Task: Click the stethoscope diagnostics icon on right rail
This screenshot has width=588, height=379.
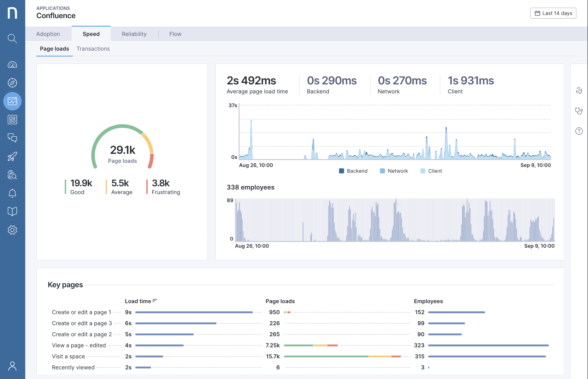Action: point(579,111)
